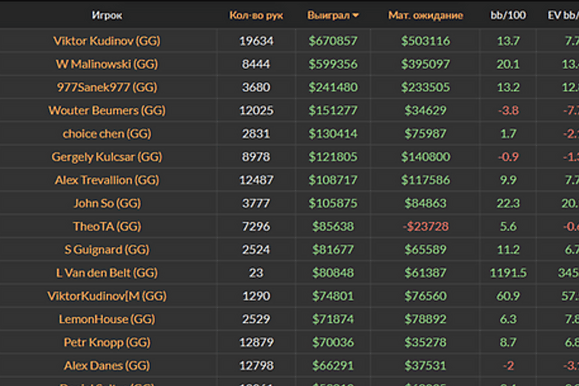This screenshot has width=579, height=386.
Task: Select hands count 2831
Action: point(256,134)
